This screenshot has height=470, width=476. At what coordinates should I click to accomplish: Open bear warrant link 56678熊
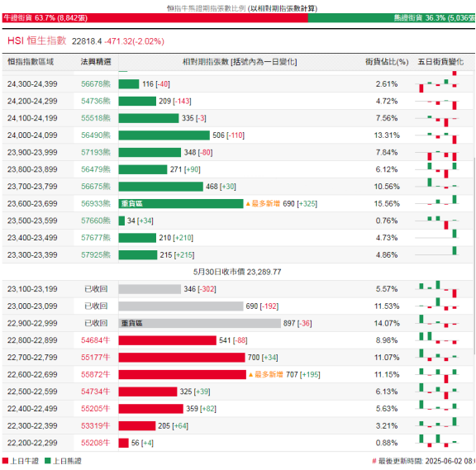(96, 84)
